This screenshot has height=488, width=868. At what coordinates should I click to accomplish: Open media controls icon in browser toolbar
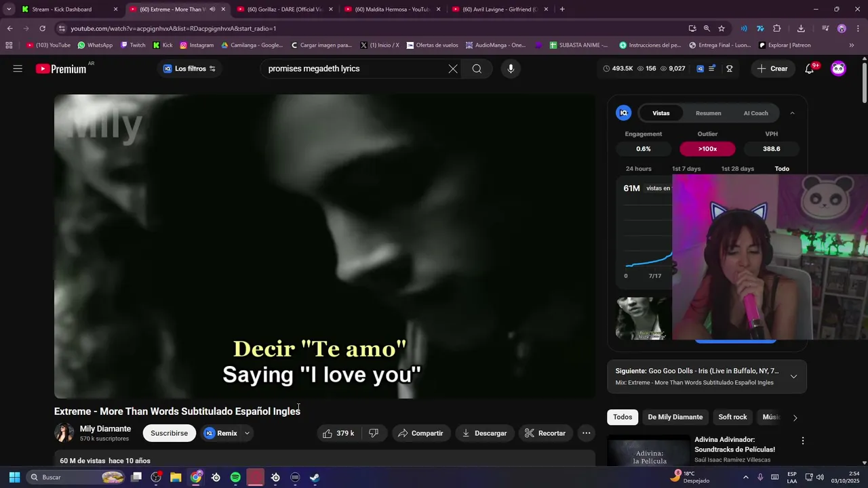coord(825,28)
